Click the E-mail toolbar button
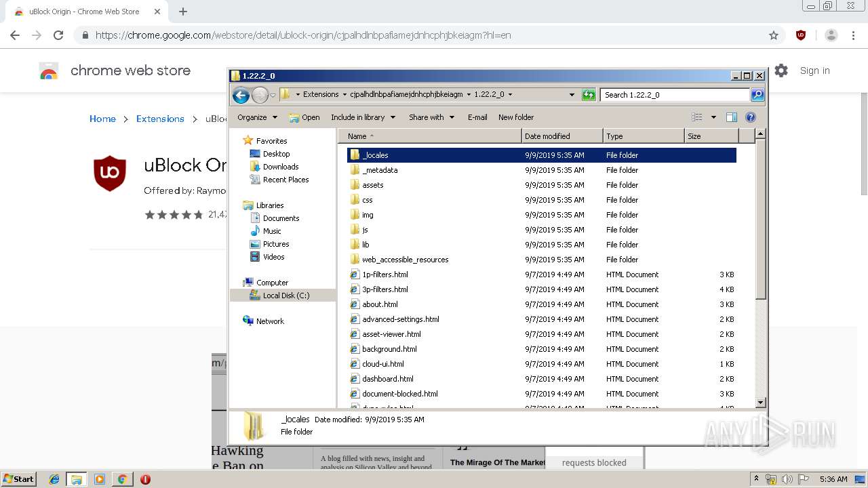 pos(477,117)
